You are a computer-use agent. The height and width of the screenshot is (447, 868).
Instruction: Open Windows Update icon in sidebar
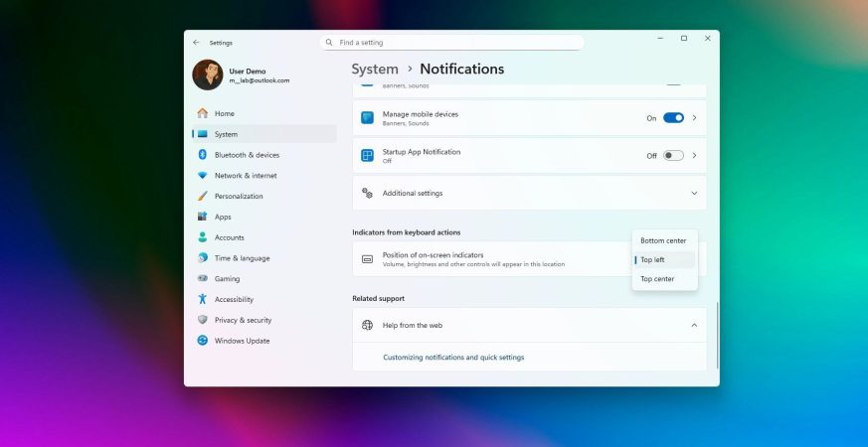[202, 341]
